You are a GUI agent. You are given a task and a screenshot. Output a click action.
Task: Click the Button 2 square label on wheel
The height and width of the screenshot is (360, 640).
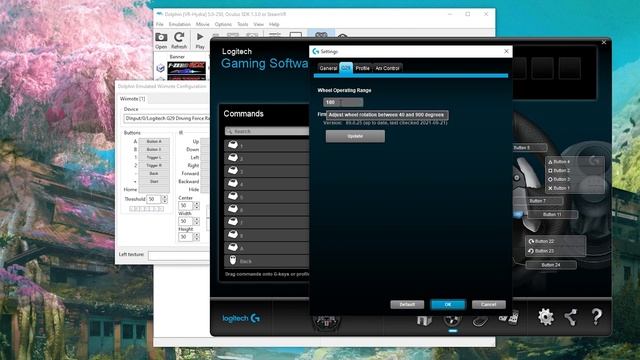559,170
